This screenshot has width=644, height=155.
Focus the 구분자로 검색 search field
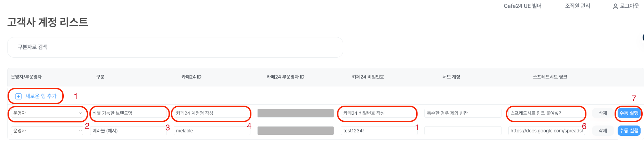[x=175, y=47]
